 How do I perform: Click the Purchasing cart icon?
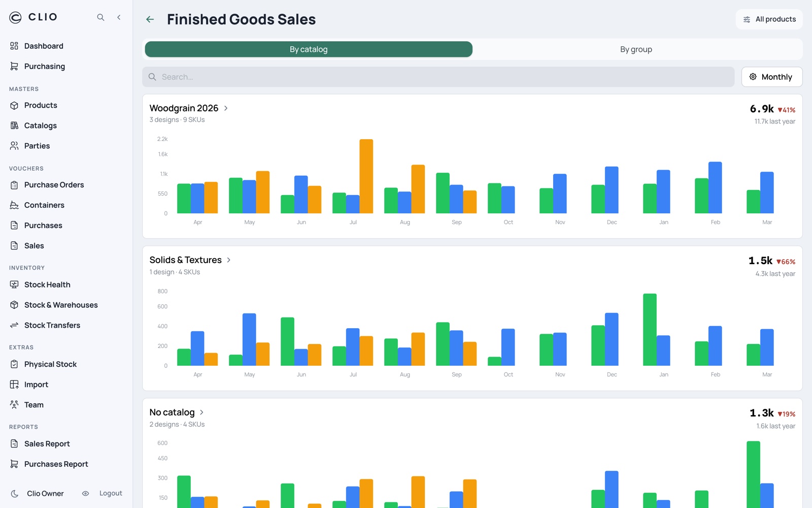point(14,66)
